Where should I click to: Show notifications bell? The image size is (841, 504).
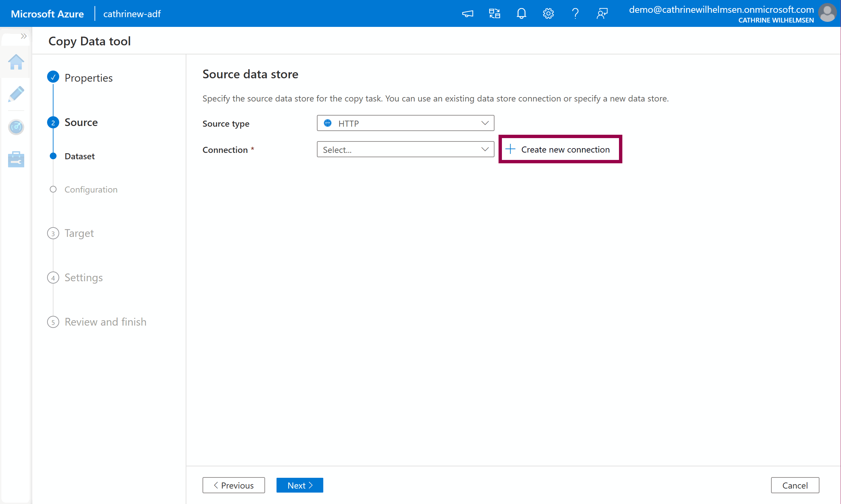pos(521,13)
